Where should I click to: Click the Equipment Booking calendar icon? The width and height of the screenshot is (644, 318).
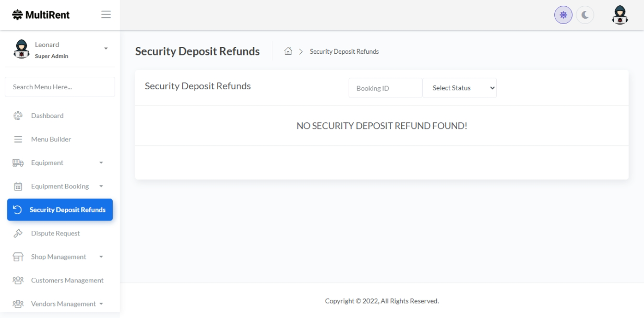pyautogui.click(x=18, y=186)
